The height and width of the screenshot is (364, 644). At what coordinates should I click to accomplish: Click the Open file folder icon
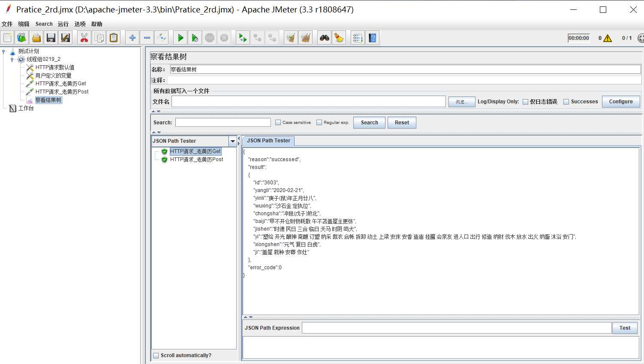tap(36, 38)
